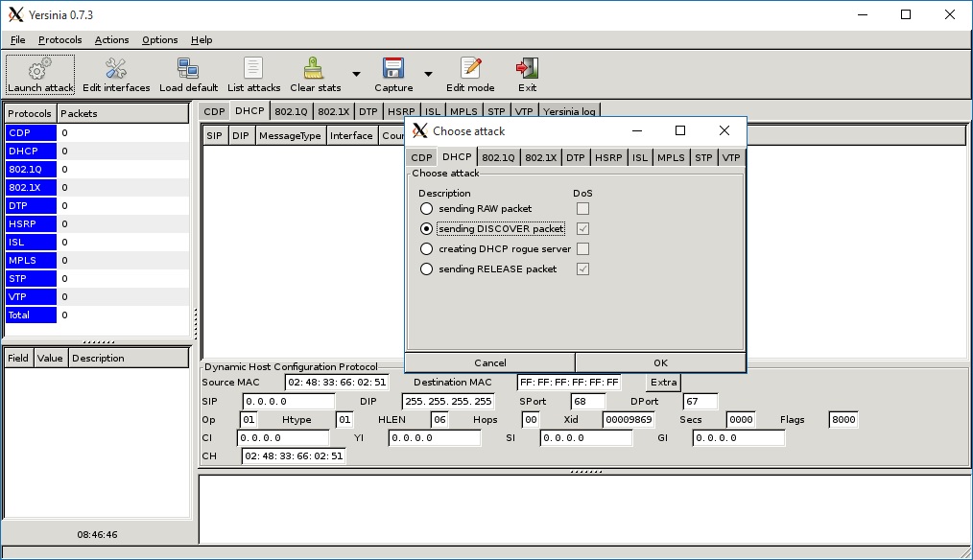
Task: Click the Load default toolbar icon
Action: pos(188,69)
